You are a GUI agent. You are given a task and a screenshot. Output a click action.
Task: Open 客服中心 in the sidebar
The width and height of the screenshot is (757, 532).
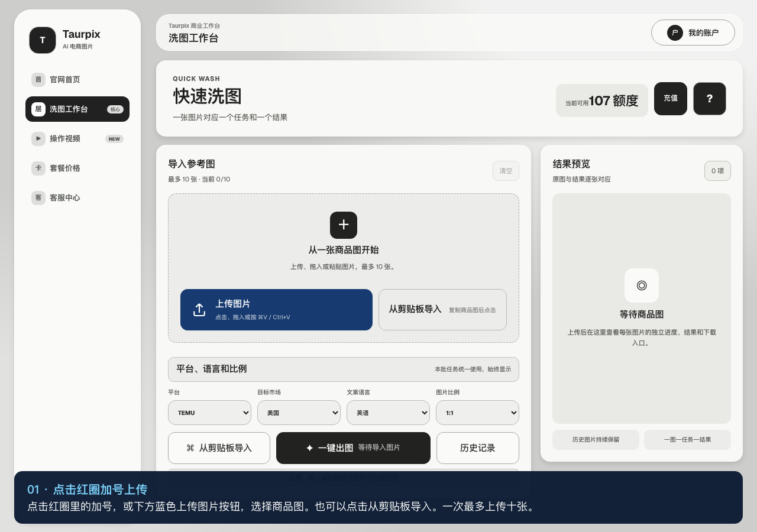tap(77, 197)
